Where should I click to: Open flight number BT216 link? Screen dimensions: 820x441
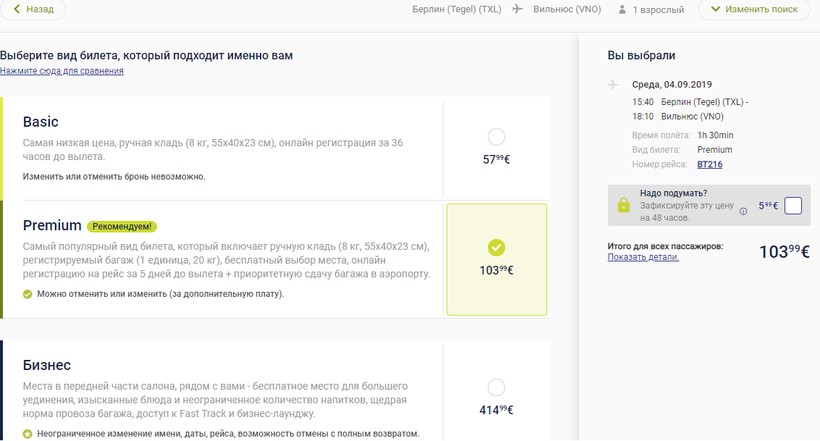pyautogui.click(x=710, y=165)
